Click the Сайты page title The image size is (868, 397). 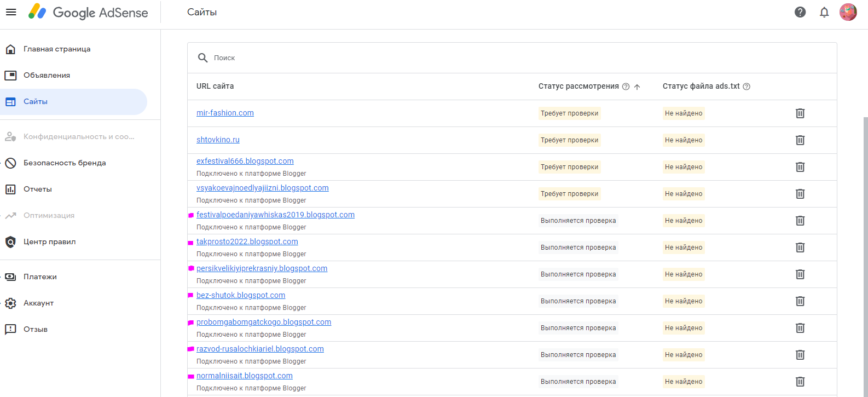(202, 12)
